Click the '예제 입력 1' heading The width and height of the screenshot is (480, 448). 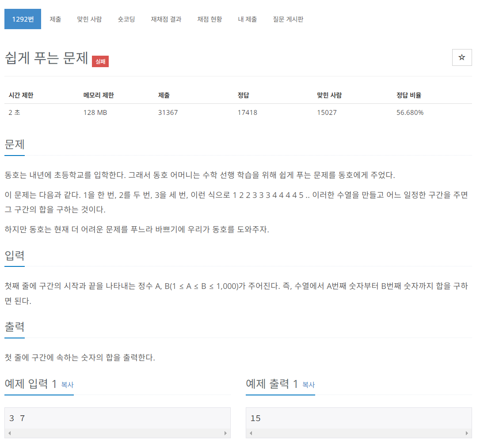pos(30,383)
